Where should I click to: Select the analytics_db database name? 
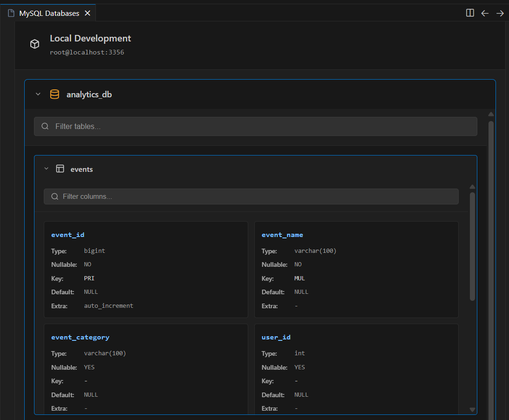89,95
